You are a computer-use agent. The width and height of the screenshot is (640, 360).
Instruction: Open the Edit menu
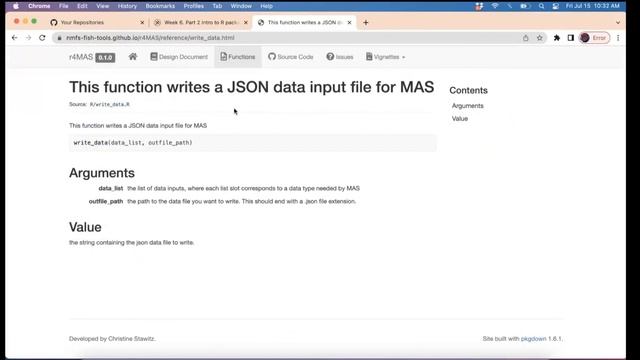coord(82,6)
